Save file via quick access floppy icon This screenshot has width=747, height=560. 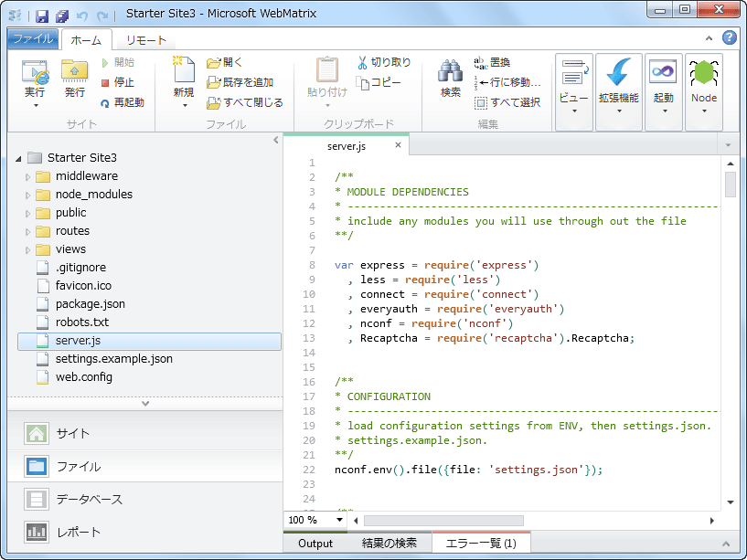click(x=42, y=16)
